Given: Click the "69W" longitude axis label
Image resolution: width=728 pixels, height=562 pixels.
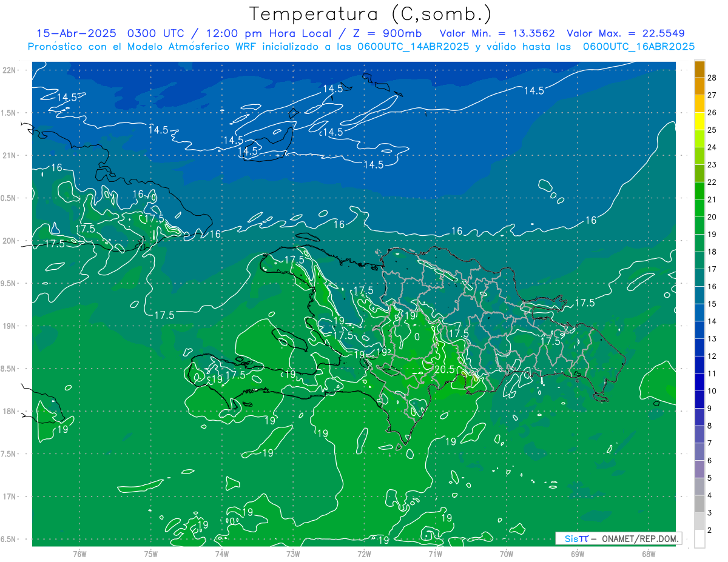Looking at the screenshot, I should pos(578,554).
